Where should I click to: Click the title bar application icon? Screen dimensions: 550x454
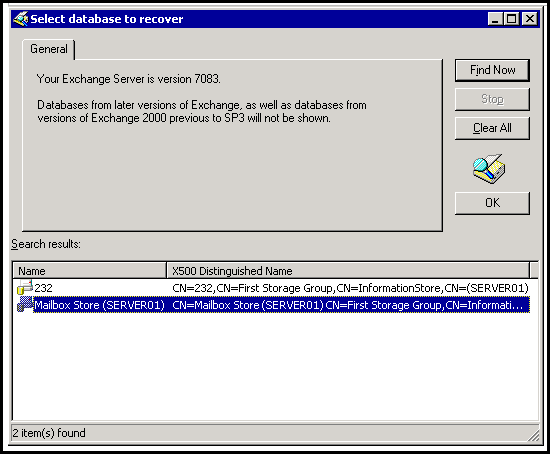(x=21, y=19)
